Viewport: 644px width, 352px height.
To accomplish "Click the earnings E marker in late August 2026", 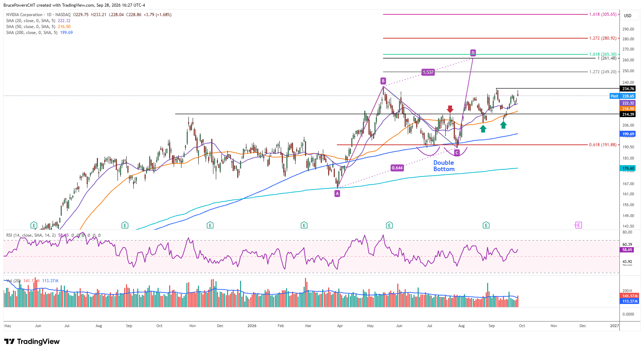I will click(x=486, y=225).
